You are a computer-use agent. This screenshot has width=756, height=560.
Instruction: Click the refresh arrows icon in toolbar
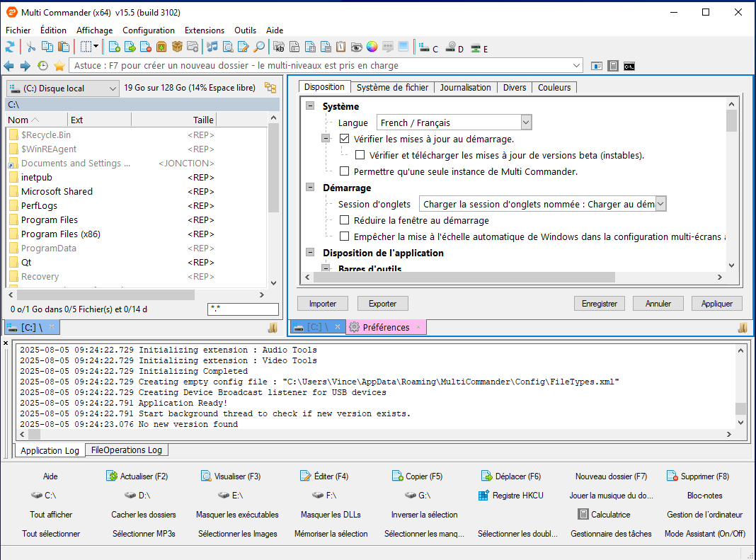pos(10,47)
